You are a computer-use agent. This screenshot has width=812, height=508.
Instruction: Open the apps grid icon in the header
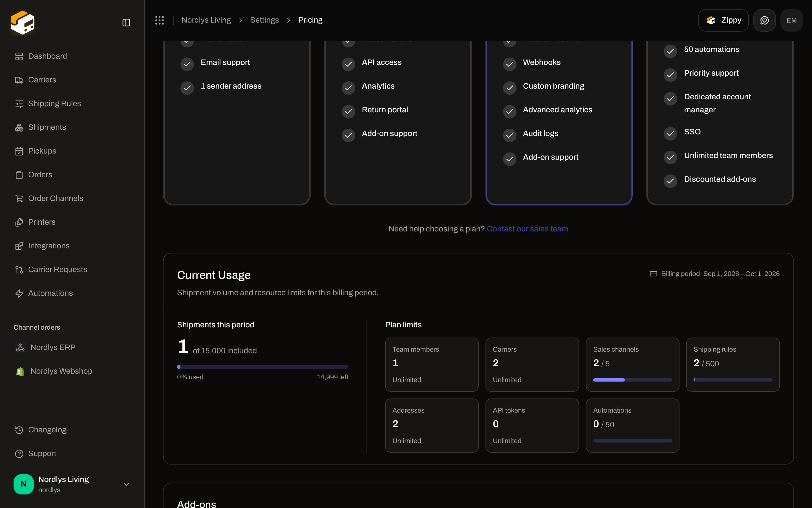tap(159, 20)
